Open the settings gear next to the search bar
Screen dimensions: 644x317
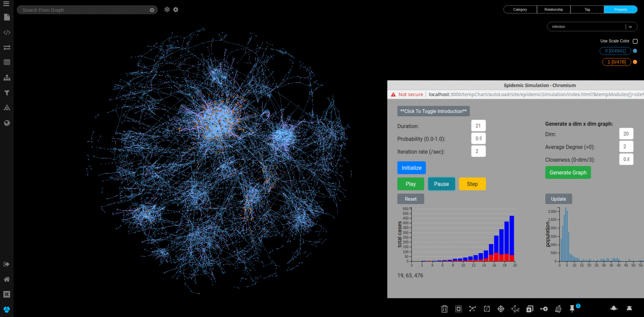(x=176, y=9)
